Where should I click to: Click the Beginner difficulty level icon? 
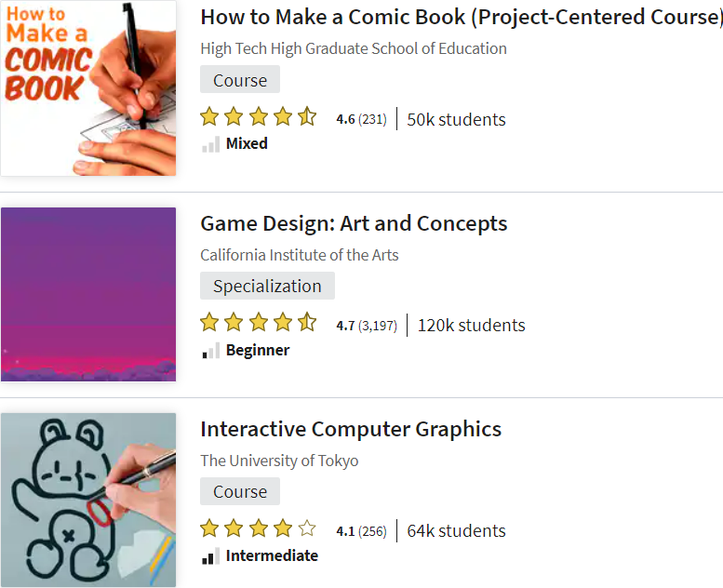pyautogui.click(x=210, y=351)
